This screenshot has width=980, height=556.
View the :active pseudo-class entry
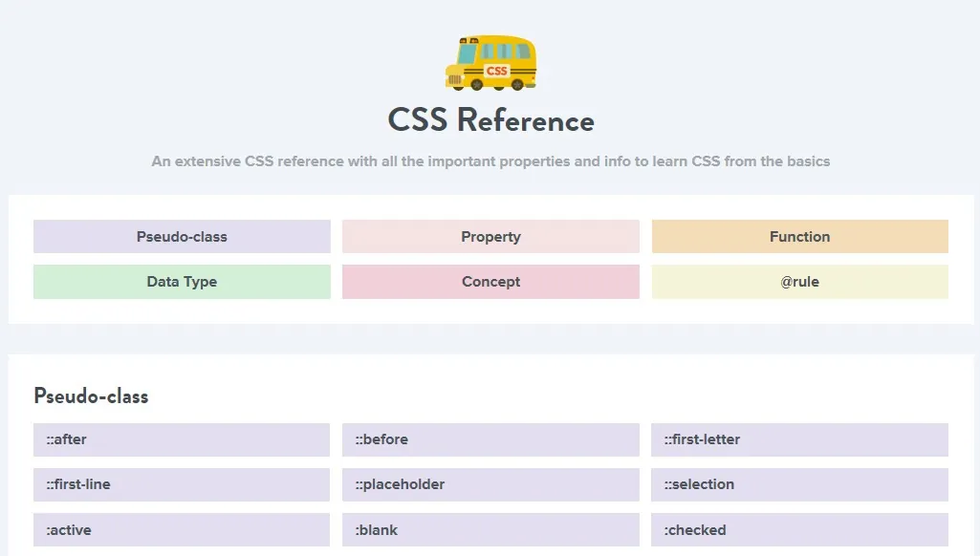(182, 530)
